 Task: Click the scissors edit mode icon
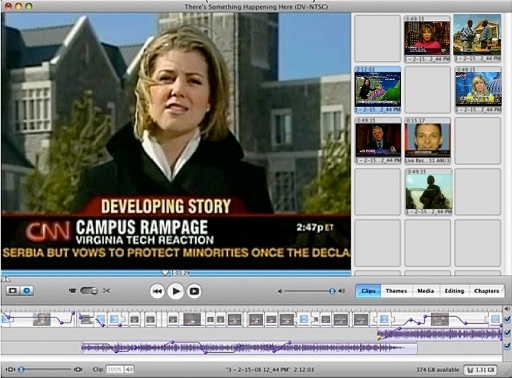[106, 291]
